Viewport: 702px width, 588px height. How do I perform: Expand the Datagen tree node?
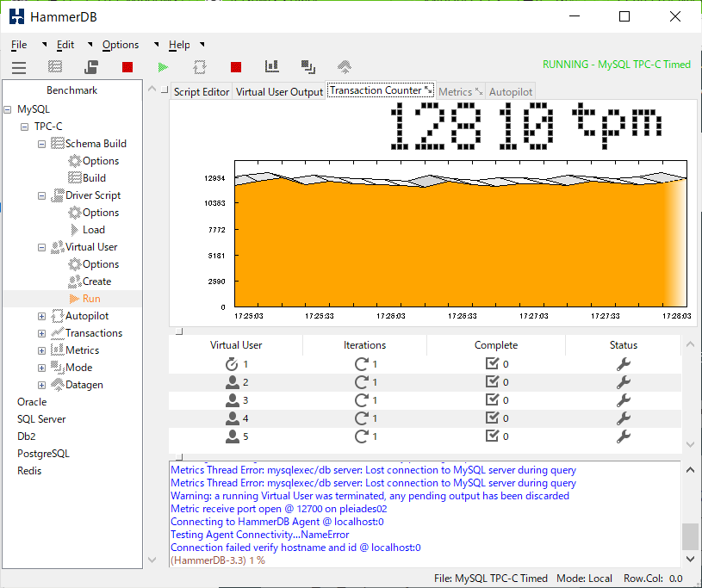[41, 386]
